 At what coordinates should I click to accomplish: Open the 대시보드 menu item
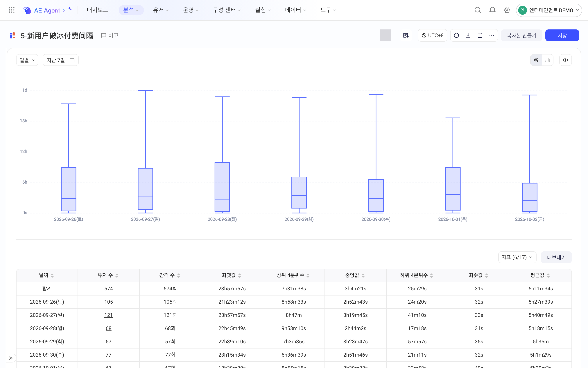tap(97, 10)
